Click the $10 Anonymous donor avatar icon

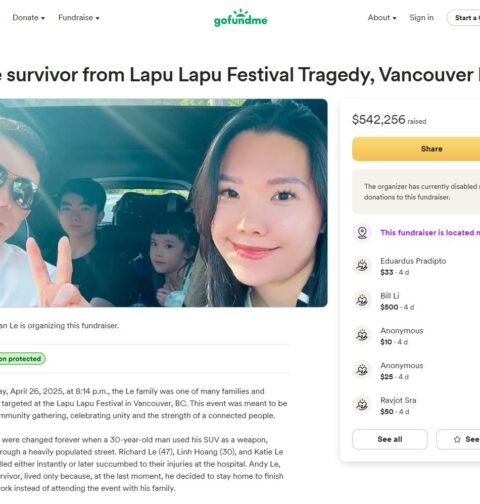(362, 335)
